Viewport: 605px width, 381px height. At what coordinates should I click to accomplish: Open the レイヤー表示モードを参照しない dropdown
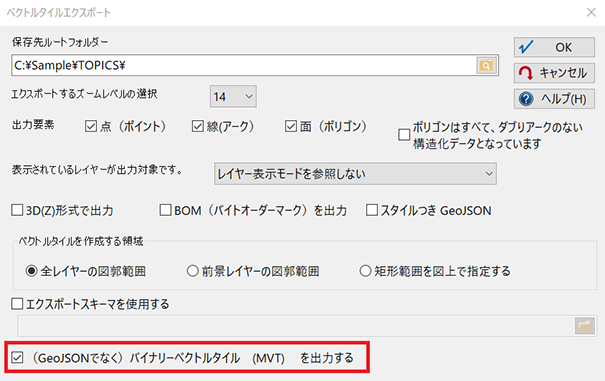(x=355, y=174)
